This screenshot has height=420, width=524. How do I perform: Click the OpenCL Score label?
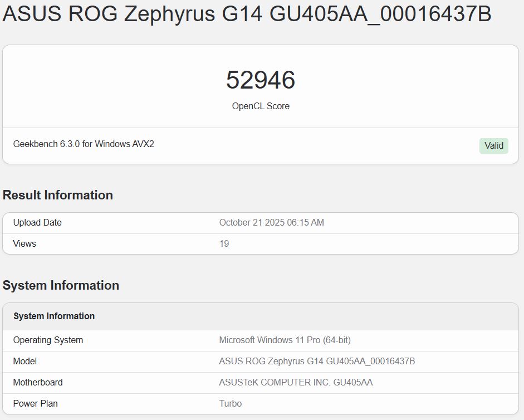pos(261,106)
